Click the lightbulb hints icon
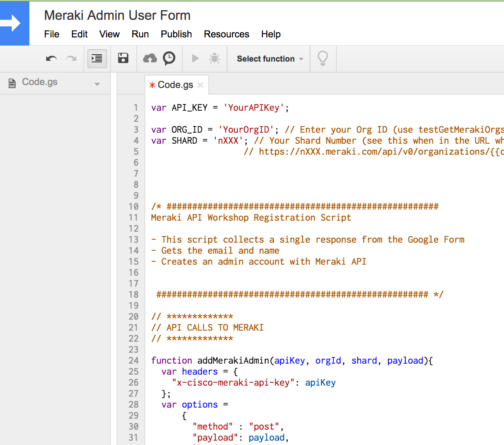 pyautogui.click(x=323, y=58)
